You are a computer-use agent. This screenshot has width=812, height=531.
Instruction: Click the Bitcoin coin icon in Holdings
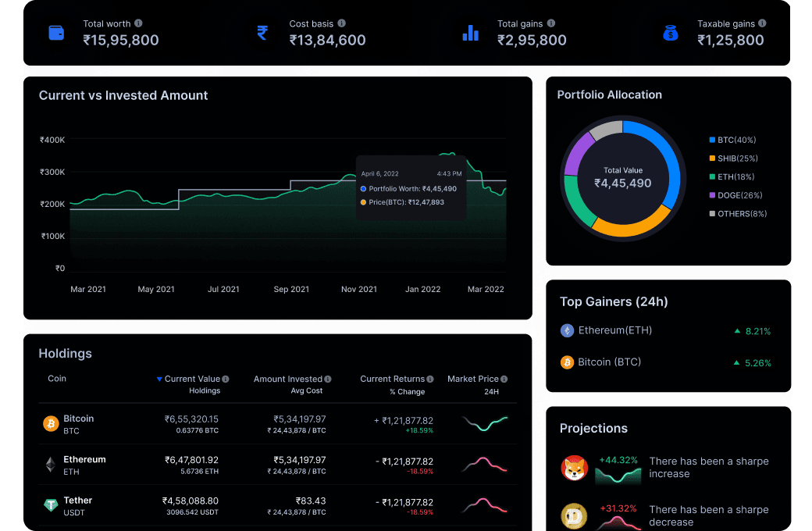click(51, 424)
